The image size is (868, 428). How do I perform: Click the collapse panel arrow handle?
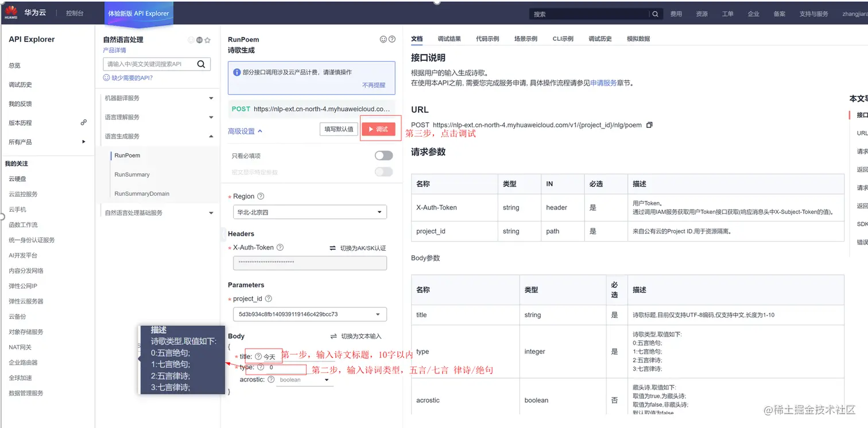(x=223, y=234)
